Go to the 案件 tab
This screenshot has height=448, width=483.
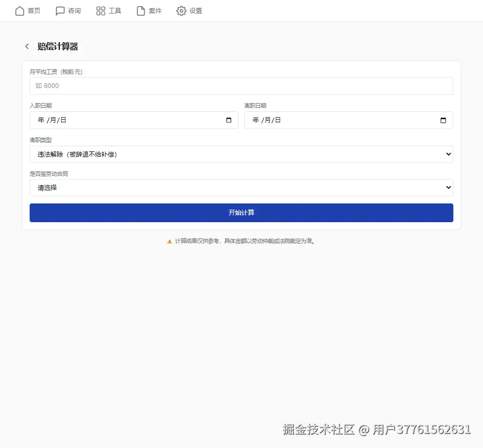pos(149,11)
